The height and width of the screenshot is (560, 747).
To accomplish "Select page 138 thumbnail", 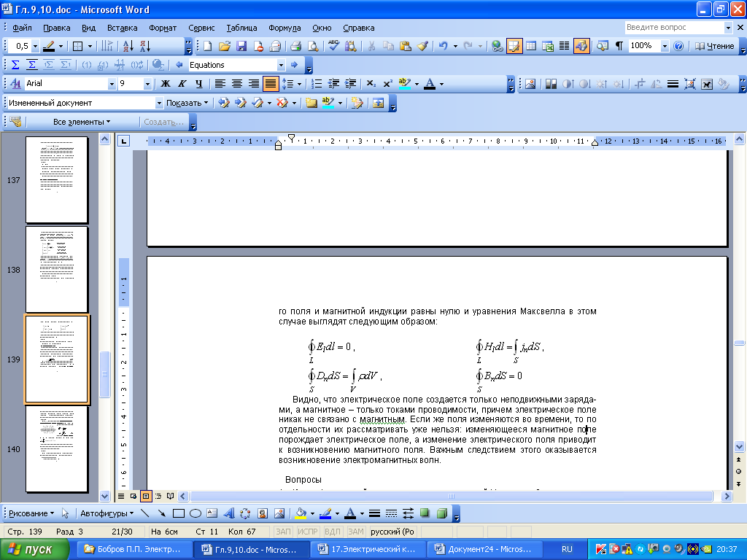I will 57,270.
